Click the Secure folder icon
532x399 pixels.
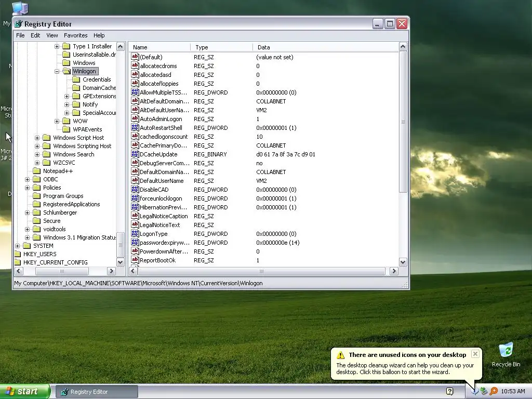[37, 221]
